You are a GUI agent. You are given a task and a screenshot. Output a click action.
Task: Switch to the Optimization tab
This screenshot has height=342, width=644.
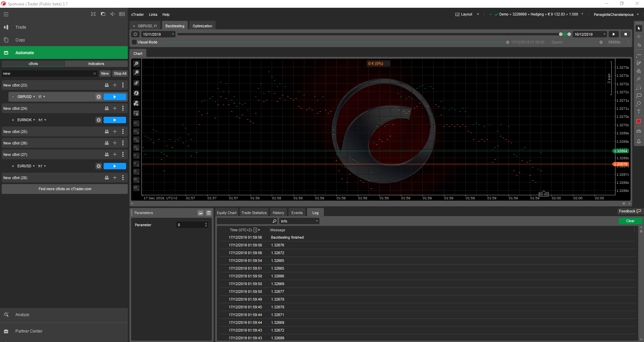[x=202, y=26]
